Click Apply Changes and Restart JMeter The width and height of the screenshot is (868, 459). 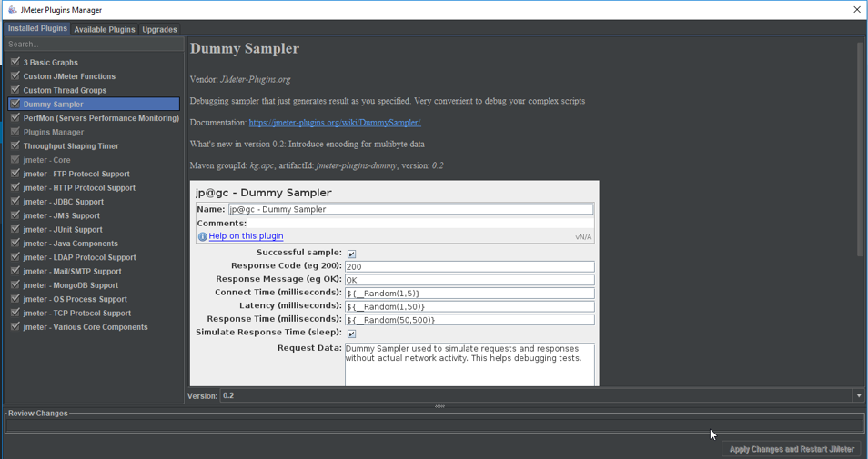[792, 449]
